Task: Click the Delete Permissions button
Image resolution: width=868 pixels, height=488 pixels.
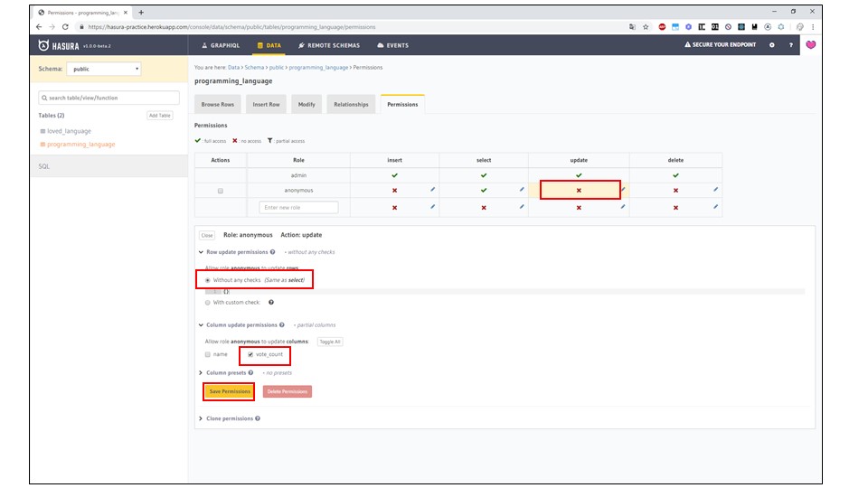Action: (288, 391)
